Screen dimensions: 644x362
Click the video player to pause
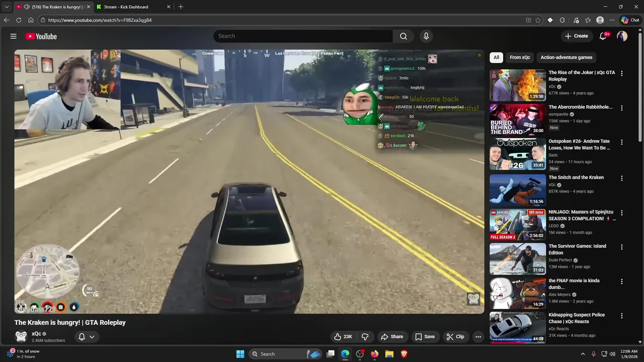(x=249, y=181)
